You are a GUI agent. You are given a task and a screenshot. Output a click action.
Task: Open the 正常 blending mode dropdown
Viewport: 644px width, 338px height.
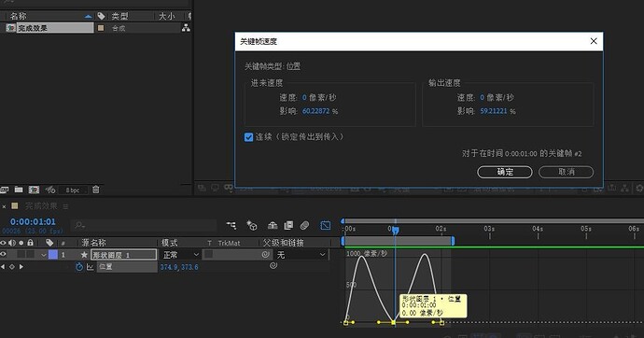click(x=180, y=255)
